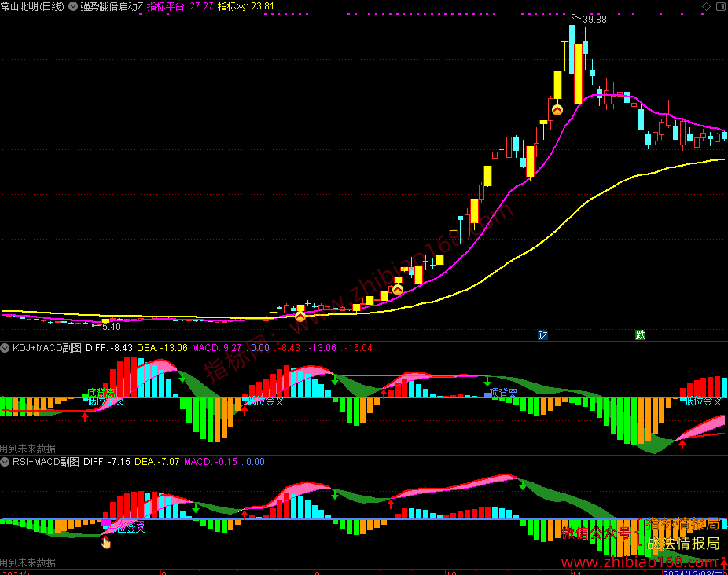Click the rightmost 低位金叉 label in KDJ+MACD panel
728x575 pixels.
coord(704,401)
